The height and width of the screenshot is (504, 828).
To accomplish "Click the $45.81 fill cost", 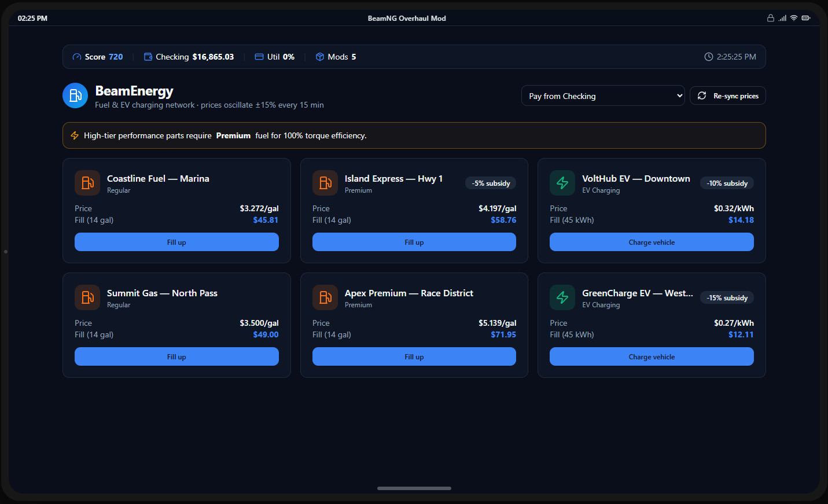I will tap(266, 220).
